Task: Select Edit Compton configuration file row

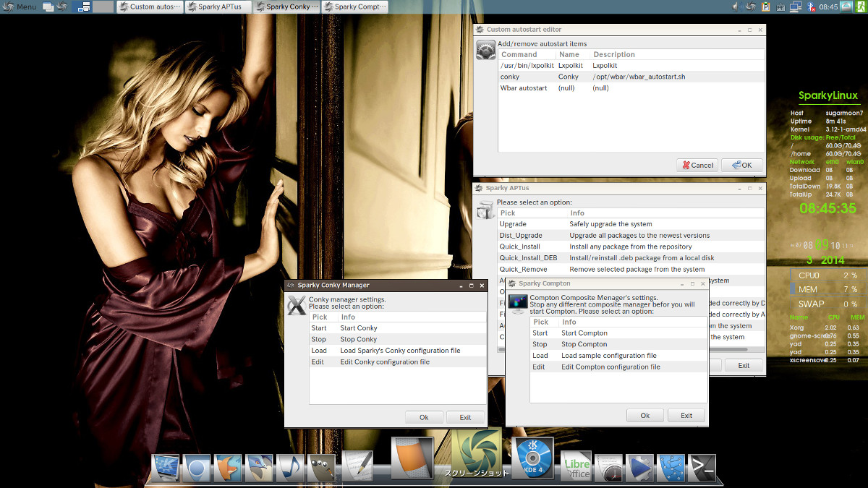Action: pos(618,367)
